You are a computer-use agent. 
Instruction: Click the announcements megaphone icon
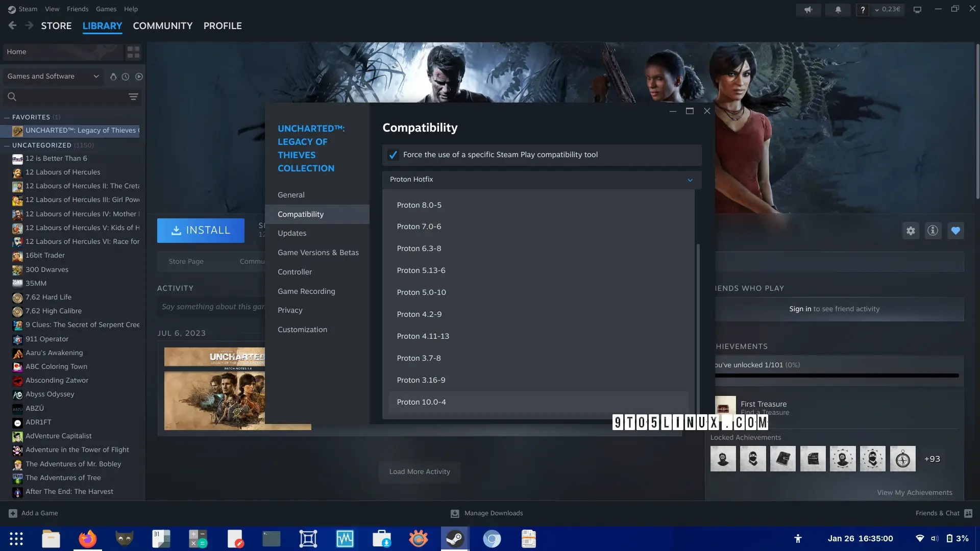point(808,10)
